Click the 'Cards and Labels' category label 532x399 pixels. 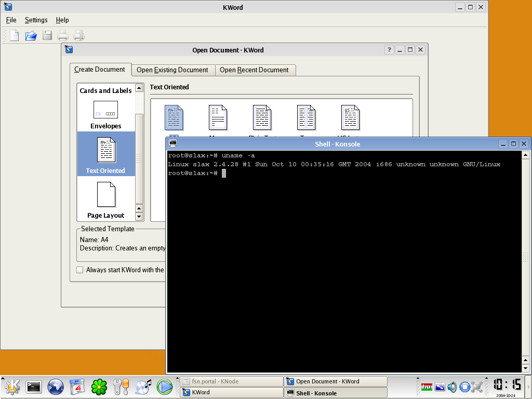point(105,90)
